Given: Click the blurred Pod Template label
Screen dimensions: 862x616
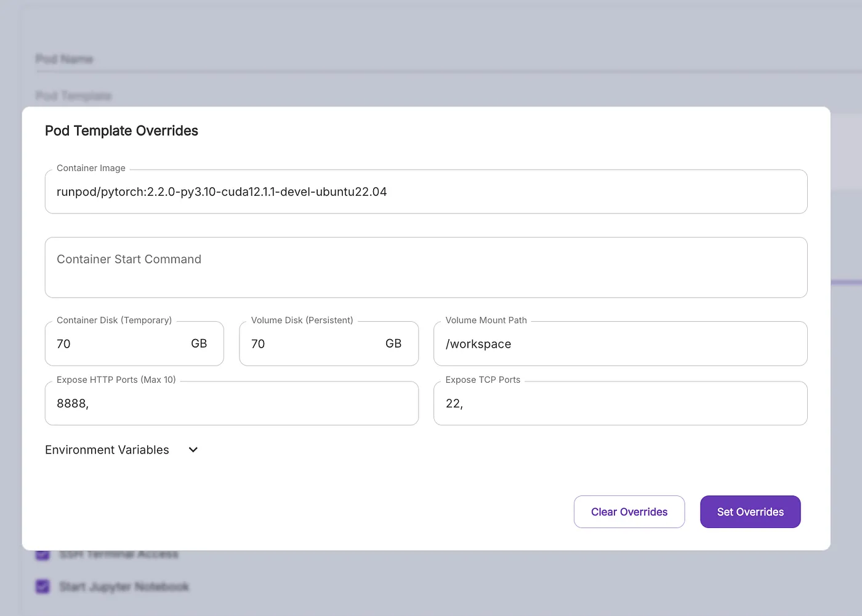Looking at the screenshot, I should coord(73,96).
